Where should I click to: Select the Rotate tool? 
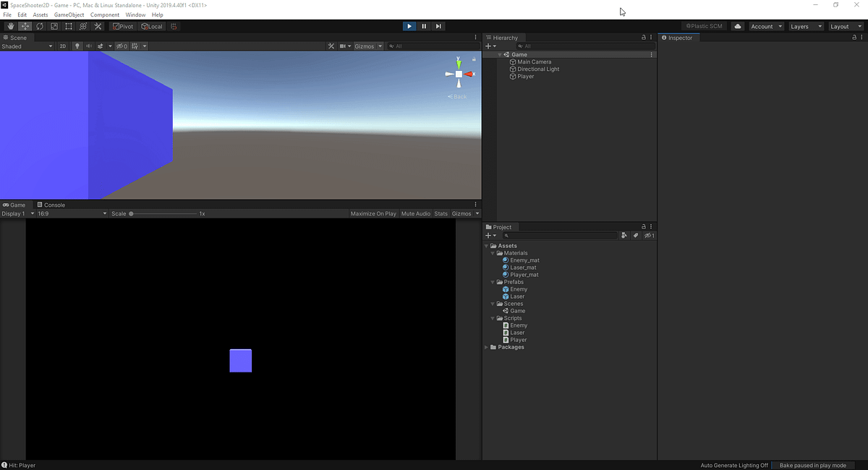point(40,26)
